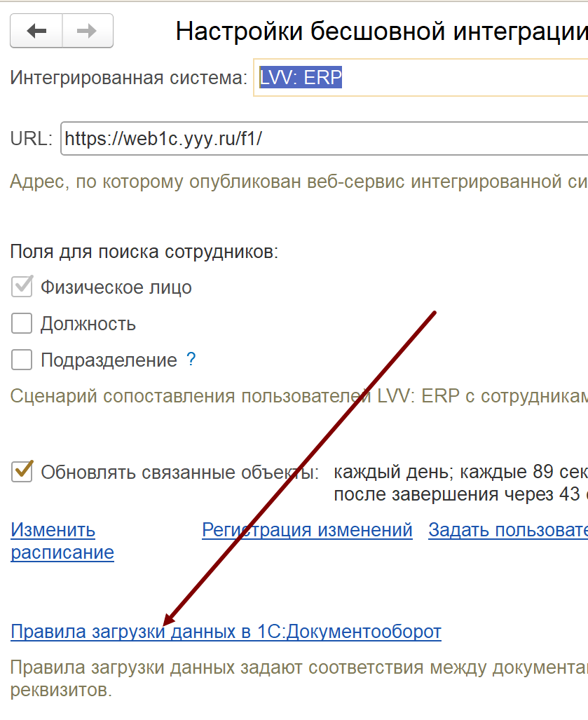
Task: Open the Изменить расписание link
Action: (62, 541)
